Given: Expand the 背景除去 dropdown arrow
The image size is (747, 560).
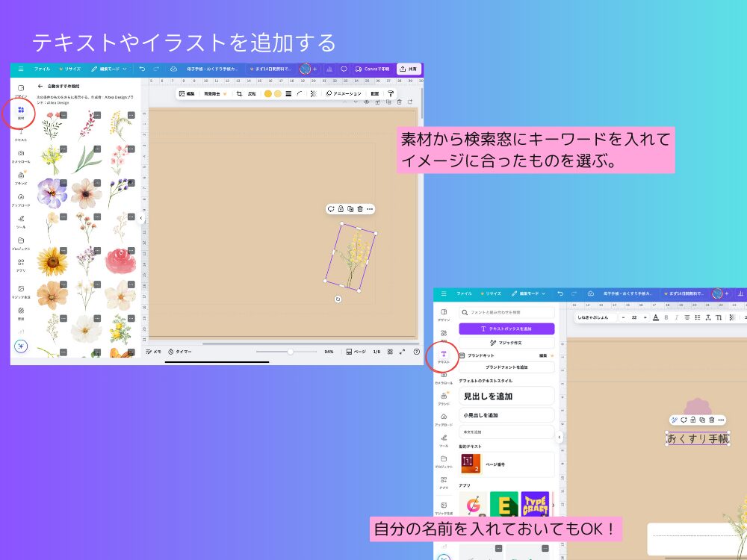Looking at the screenshot, I should coord(224,93).
